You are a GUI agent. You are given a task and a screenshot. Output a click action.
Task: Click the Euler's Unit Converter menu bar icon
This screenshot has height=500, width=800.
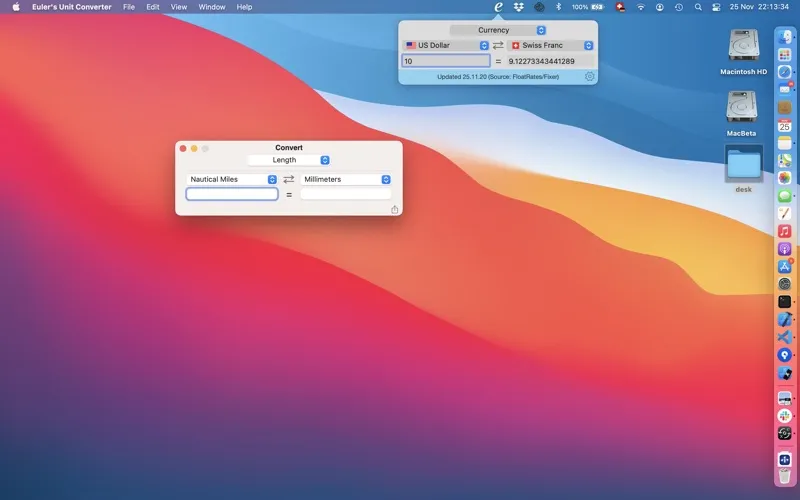tap(498, 7)
